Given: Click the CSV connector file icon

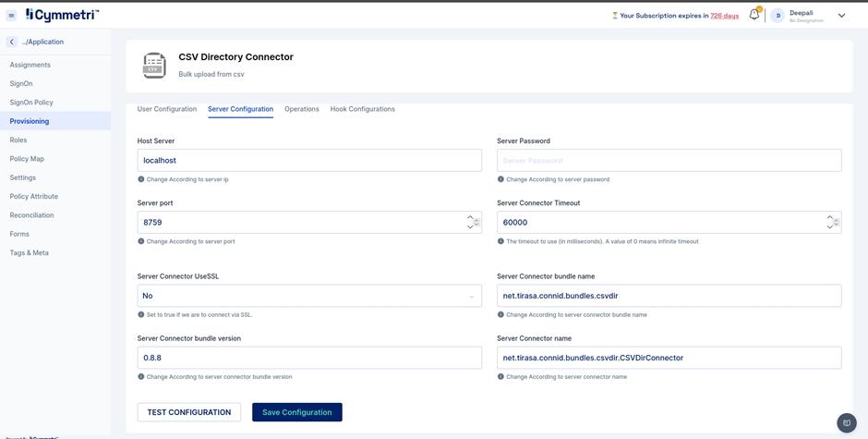Looking at the screenshot, I should click(x=154, y=66).
